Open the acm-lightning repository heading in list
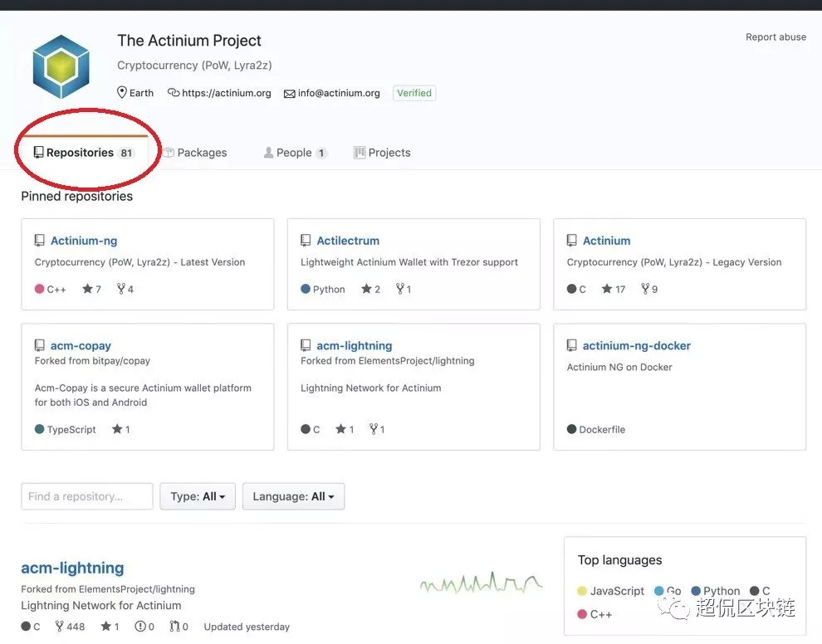822x644 pixels. [x=72, y=568]
